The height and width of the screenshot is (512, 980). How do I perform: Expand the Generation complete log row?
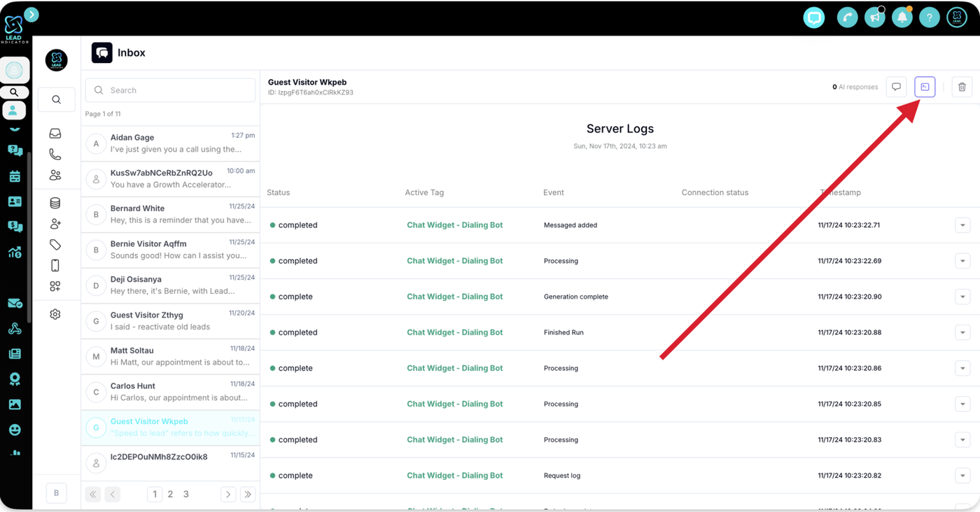click(962, 297)
